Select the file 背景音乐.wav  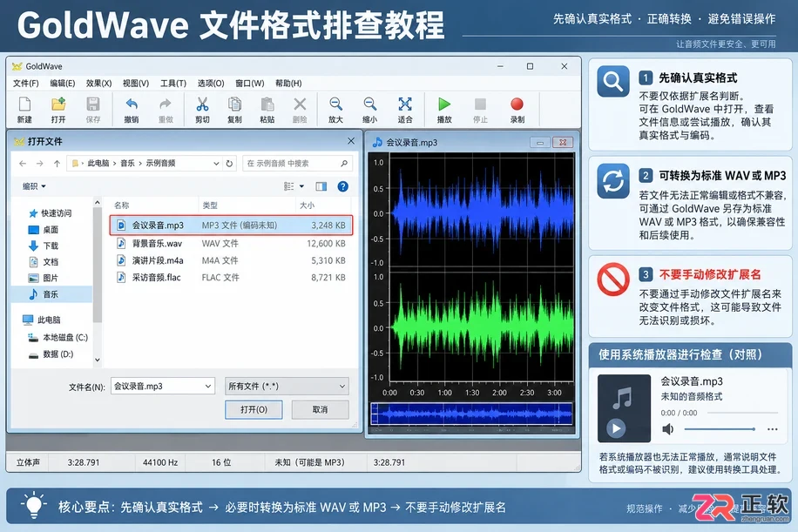coord(231,244)
